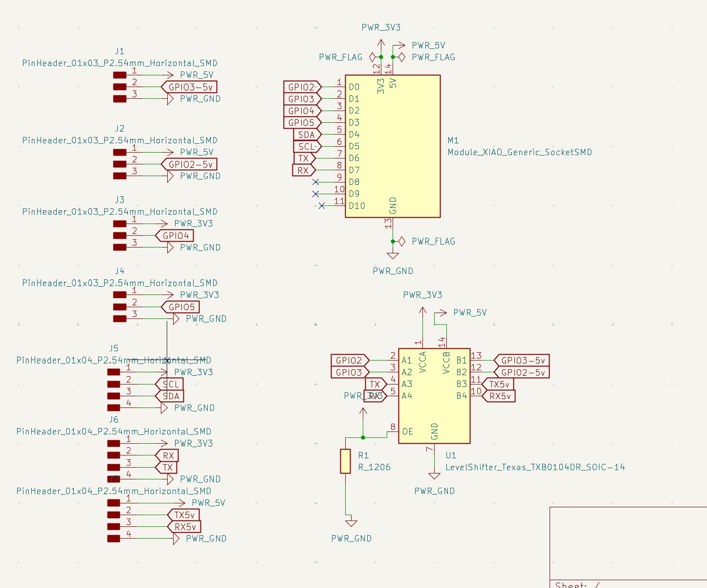Click the U1 reference designator
The width and height of the screenshot is (707, 588).
(x=451, y=455)
